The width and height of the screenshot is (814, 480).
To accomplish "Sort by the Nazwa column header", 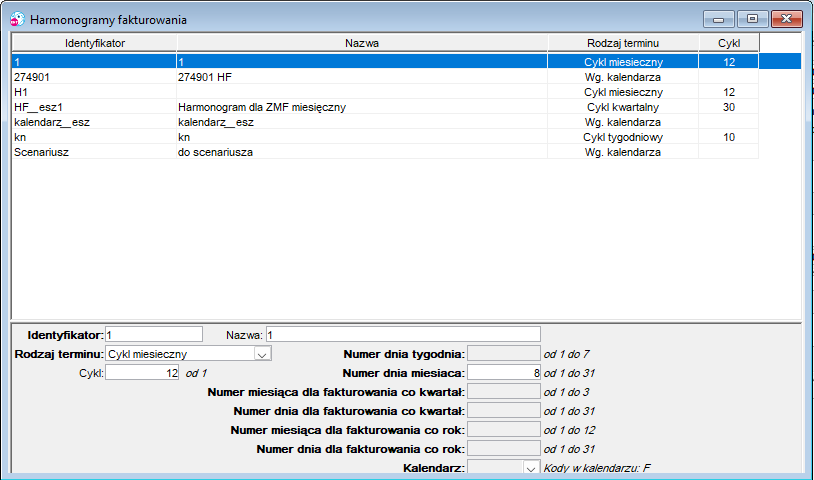I will click(362, 43).
